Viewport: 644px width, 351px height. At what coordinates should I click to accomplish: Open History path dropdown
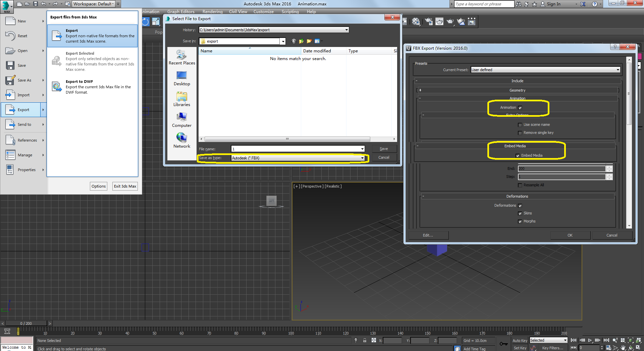click(274, 30)
